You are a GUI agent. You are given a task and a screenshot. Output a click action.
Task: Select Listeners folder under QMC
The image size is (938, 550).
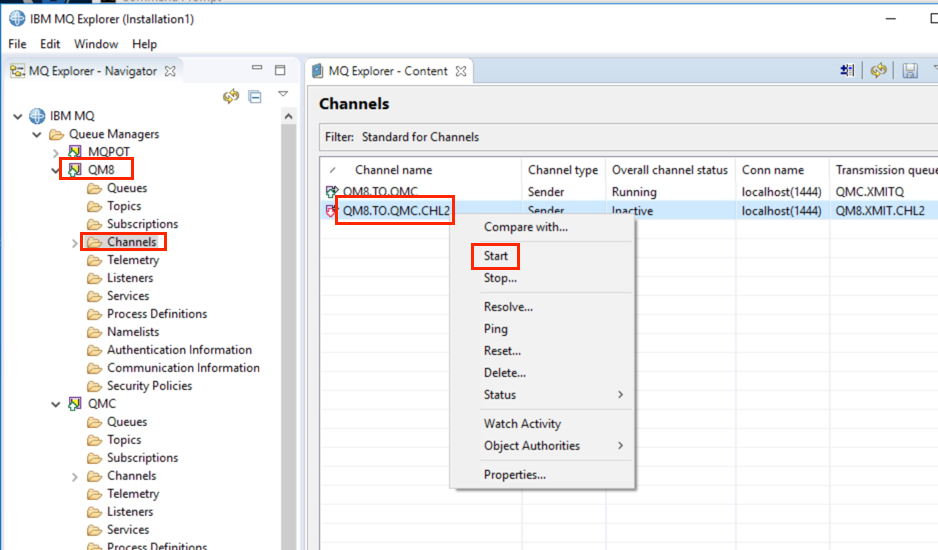coord(130,512)
